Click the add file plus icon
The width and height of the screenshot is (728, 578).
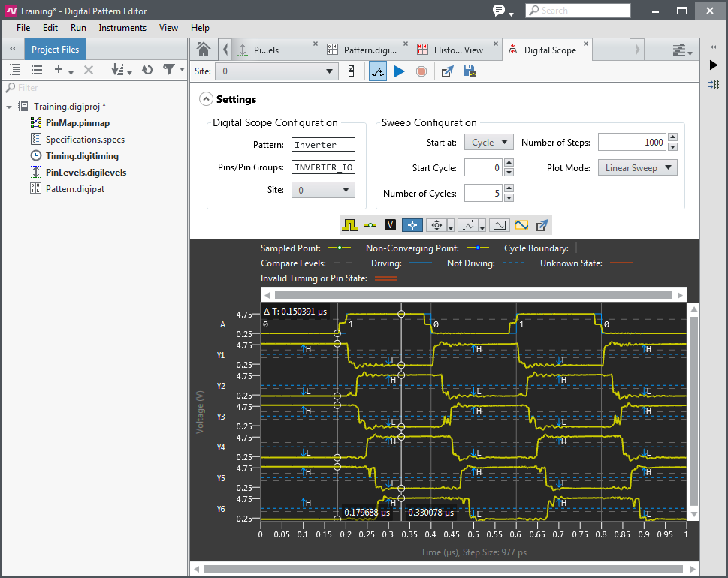point(59,70)
